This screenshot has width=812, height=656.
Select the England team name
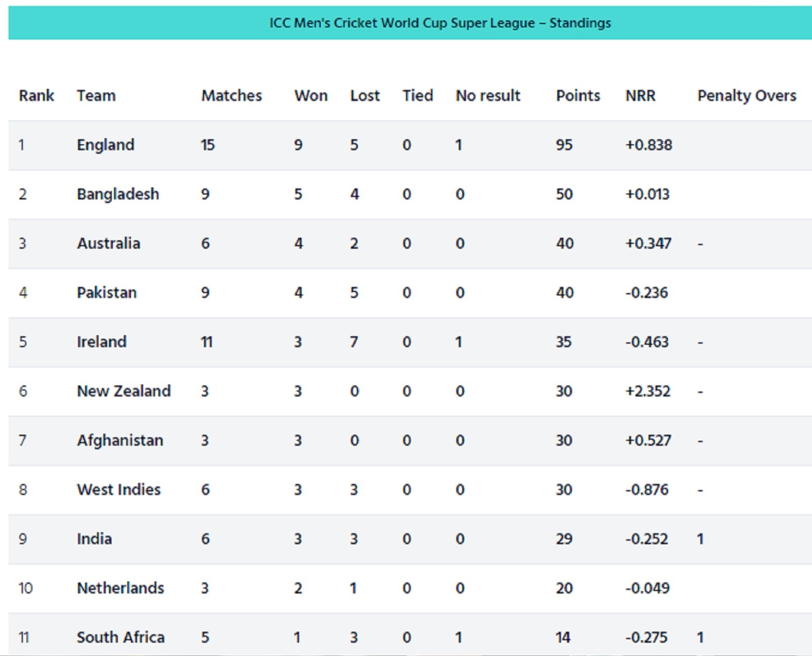[x=106, y=145]
